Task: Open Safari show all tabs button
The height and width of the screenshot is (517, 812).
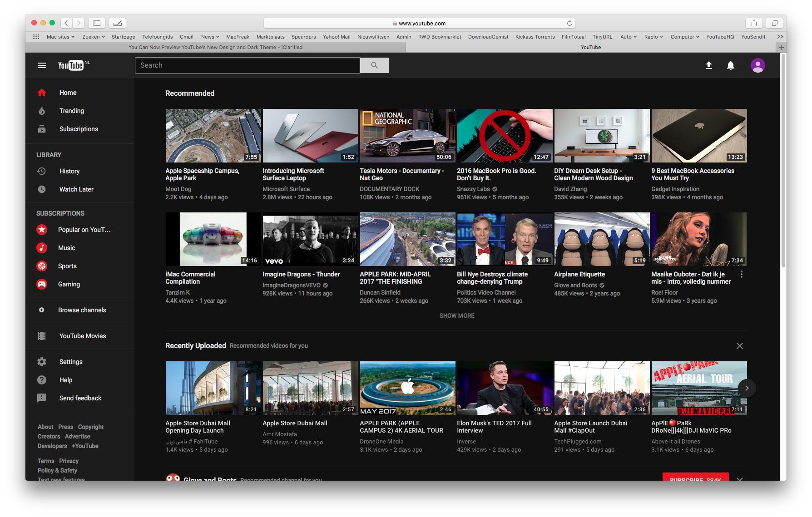Action: pyautogui.click(x=774, y=23)
